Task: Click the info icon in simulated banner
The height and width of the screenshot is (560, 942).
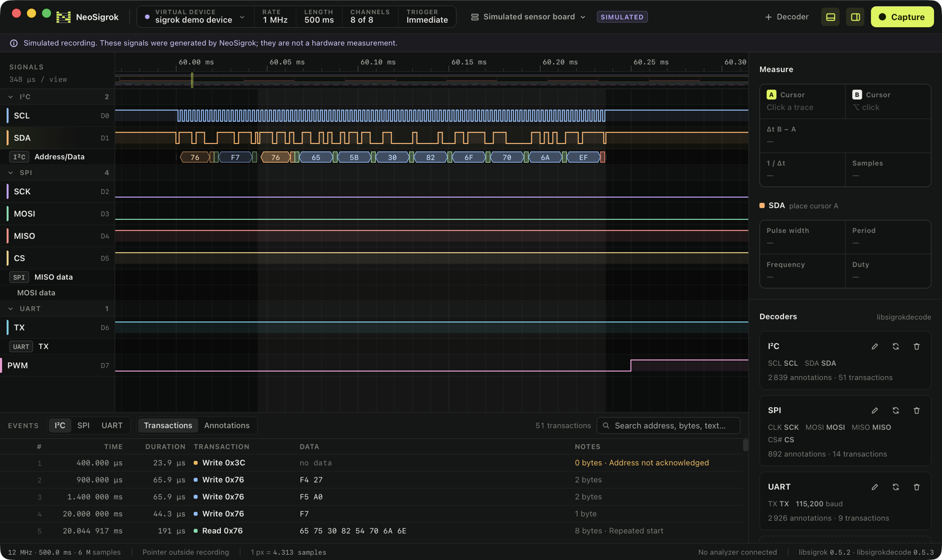Action: click(14, 43)
